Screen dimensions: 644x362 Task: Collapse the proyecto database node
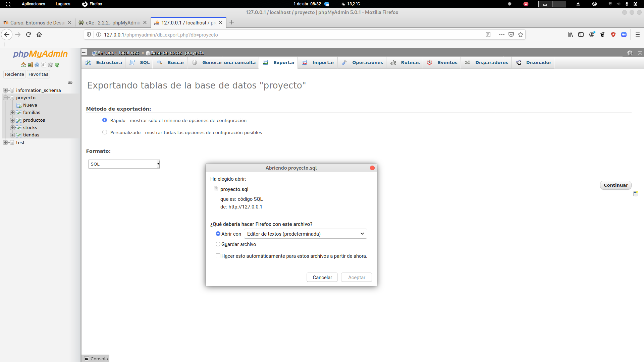tap(5, 98)
